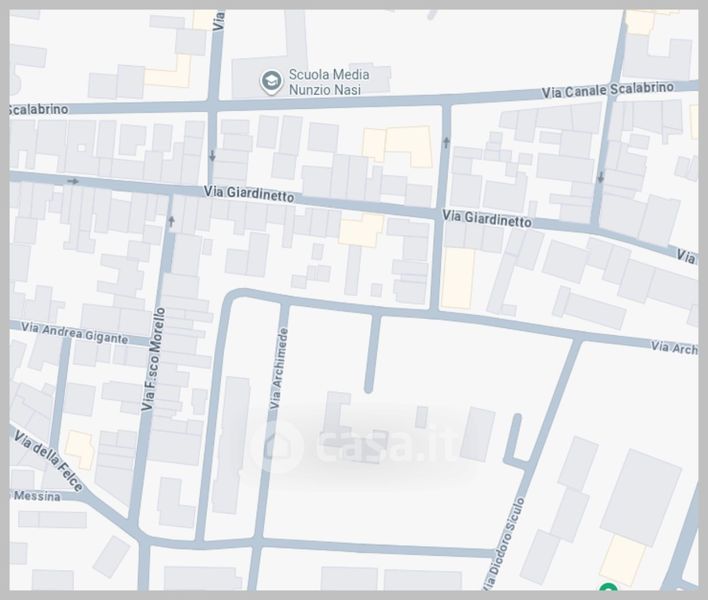
Task: Click the right Via Giardinetto street label
Action: click(487, 218)
